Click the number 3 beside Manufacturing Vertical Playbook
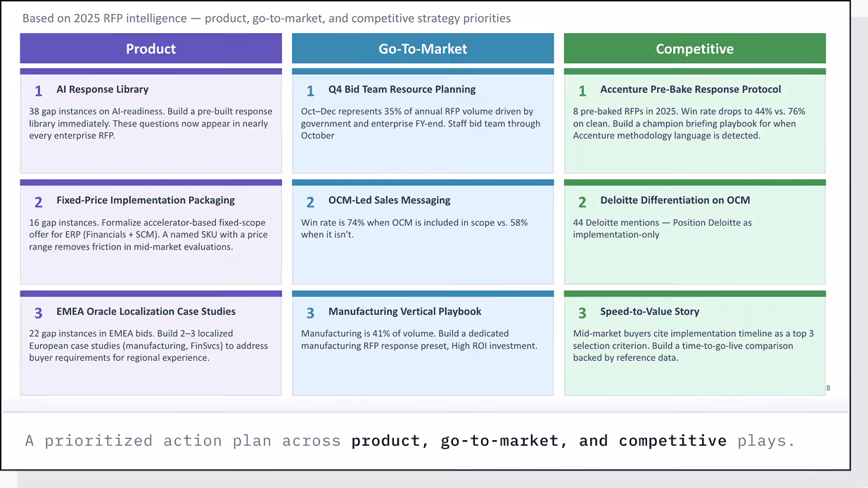 [x=310, y=314]
